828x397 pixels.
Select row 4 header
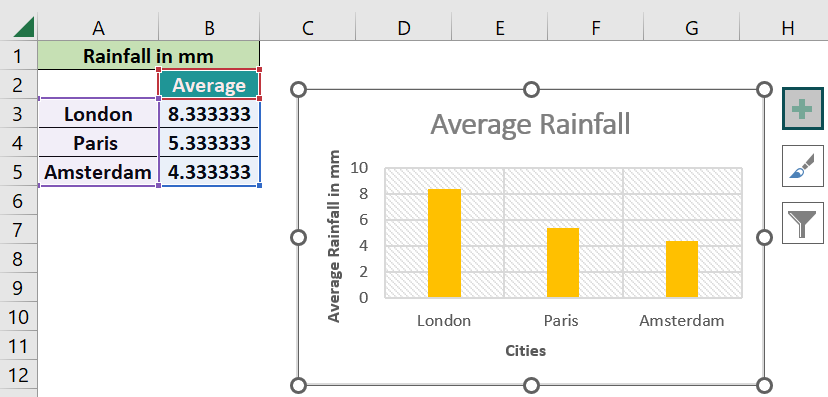pos(18,143)
